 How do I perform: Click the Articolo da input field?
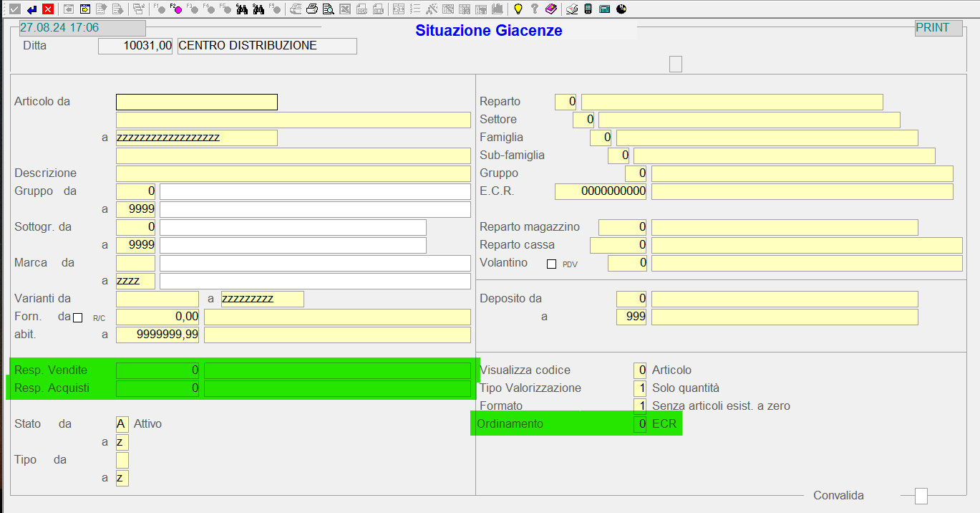tap(196, 102)
